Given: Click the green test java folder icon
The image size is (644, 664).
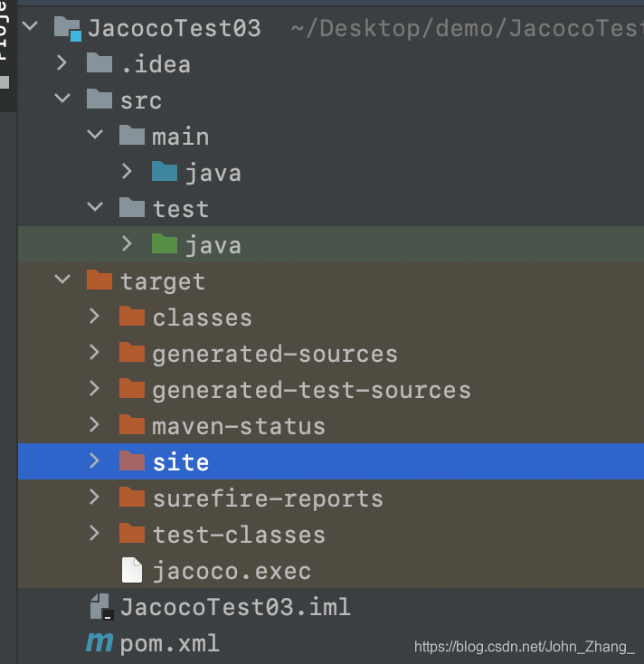Looking at the screenshot, I should 165,244.
